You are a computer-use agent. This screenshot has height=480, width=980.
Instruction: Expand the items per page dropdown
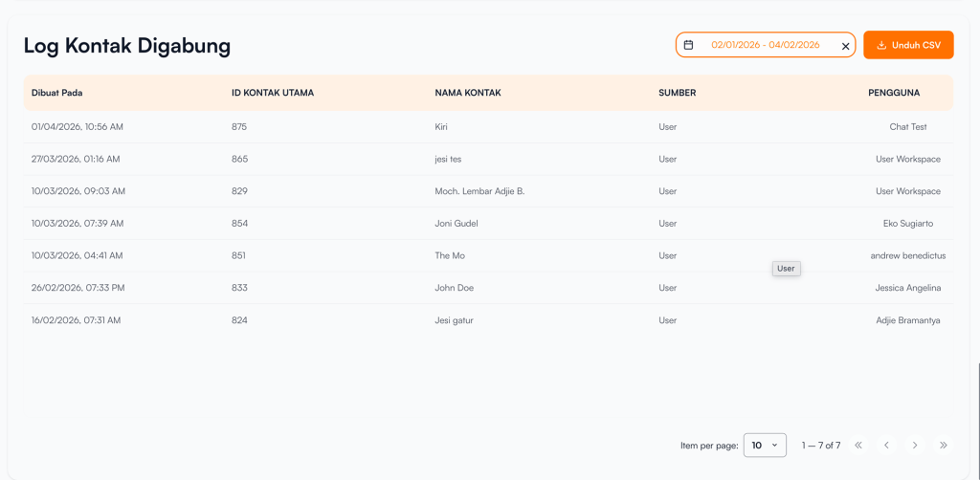pyautogui.click(x=765, y=446)
